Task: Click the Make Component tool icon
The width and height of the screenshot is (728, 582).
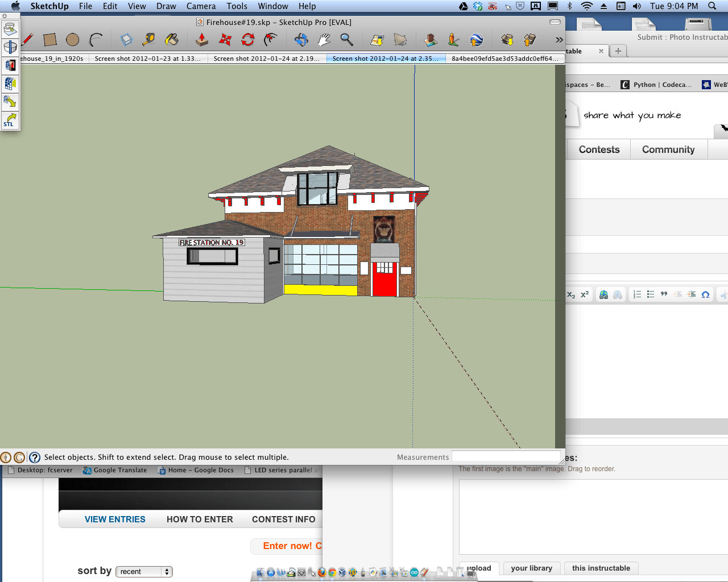Action: pos(126,40)
